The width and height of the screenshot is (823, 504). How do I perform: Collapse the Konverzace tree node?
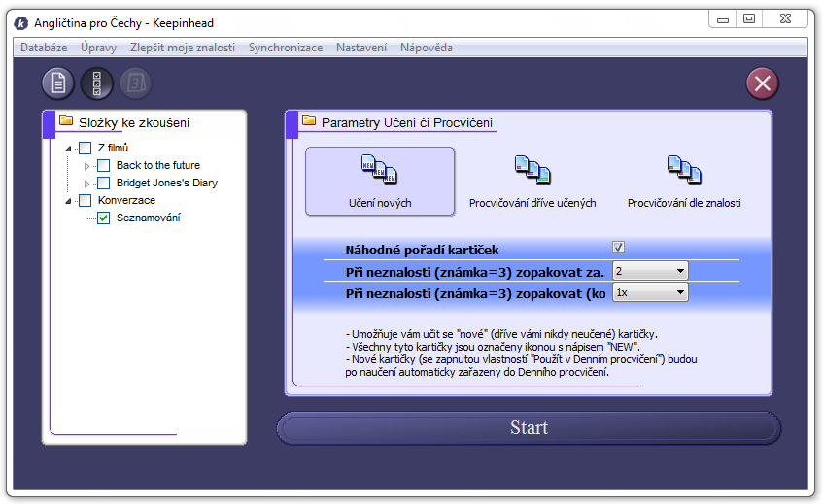[68, 201]
